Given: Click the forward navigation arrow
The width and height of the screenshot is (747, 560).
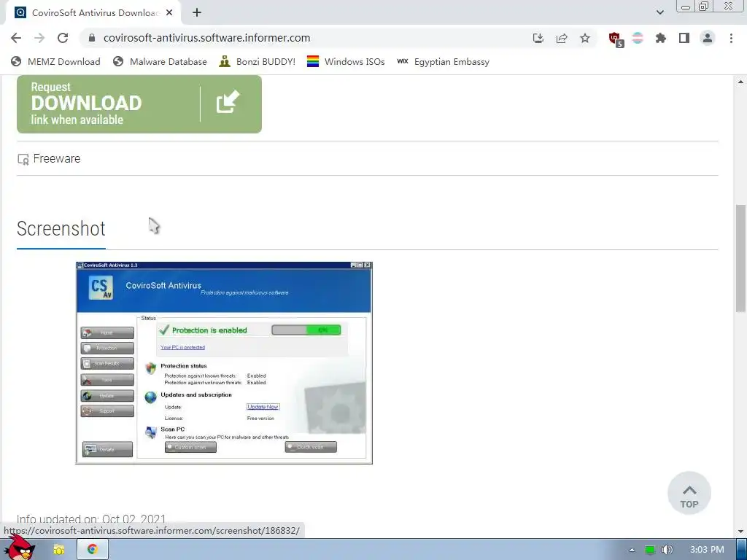Looking at the screenshot, I should tap(39, 38).
